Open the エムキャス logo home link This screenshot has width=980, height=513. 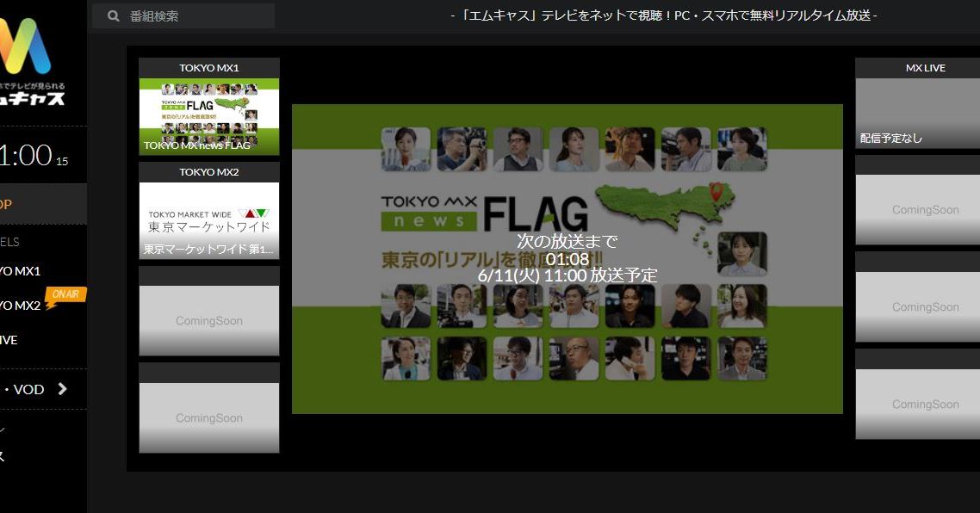pyautogui.click(x=30, y=61)
